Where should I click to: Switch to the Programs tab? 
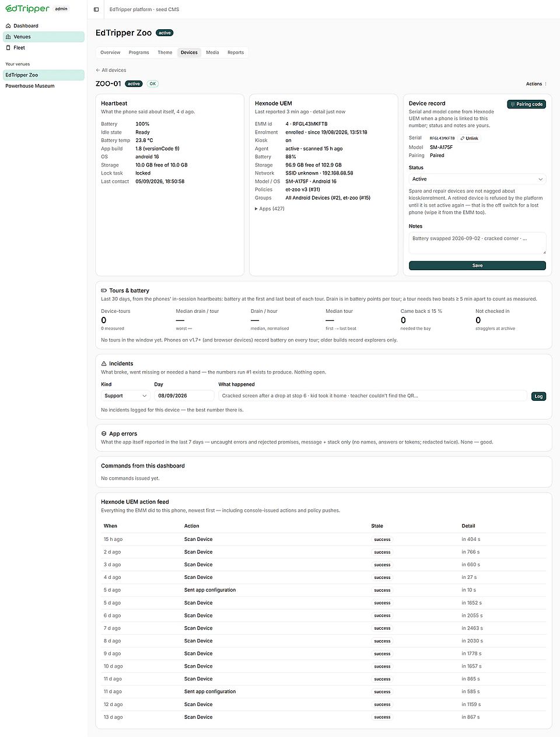point(139,53)
